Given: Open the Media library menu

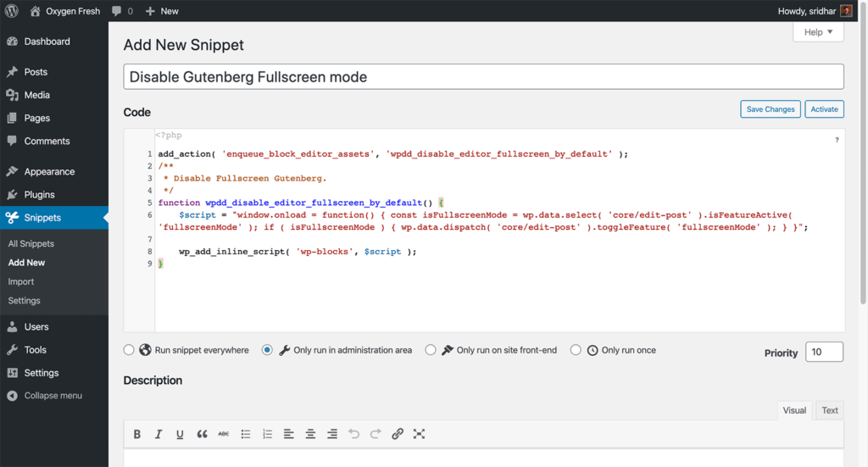Looking at the screenshot, I should coord(54,95).
